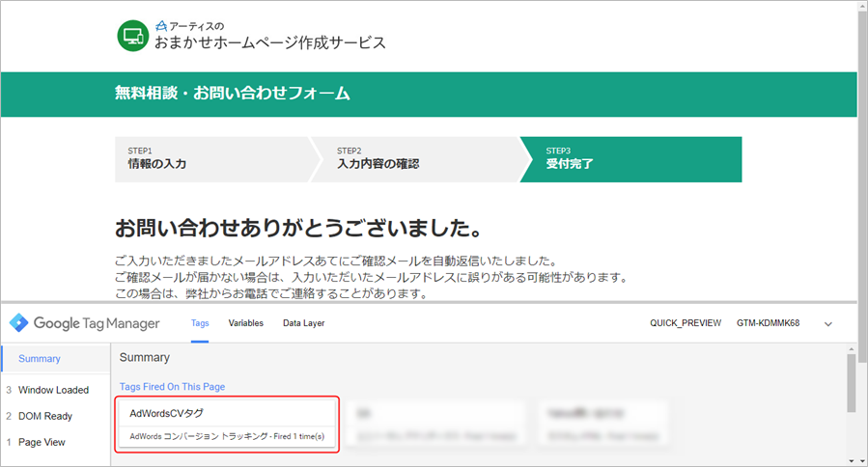The image size is (868, 467).
Task: Click the QUICK_PREVIEW label
Action: point(686,323)
